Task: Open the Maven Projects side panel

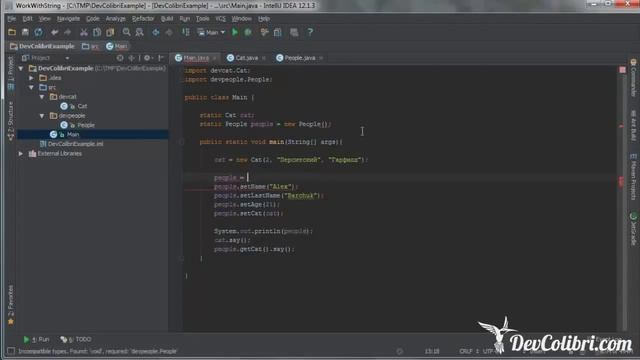Action: 633,176
